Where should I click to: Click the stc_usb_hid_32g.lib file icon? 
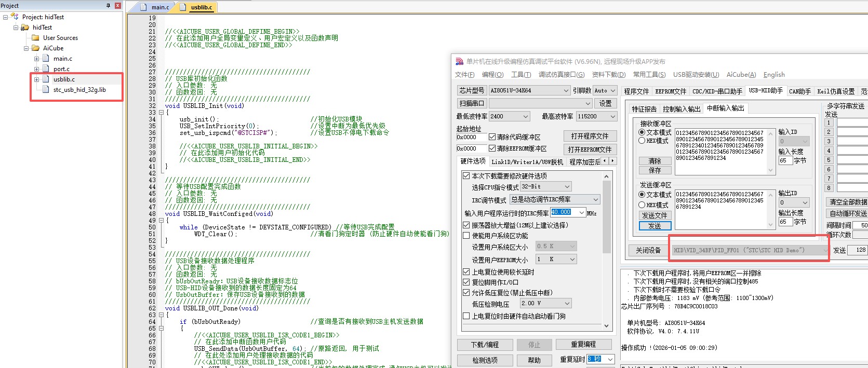click(46, 90)
